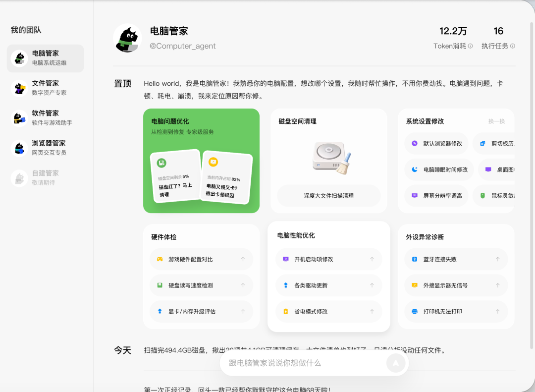Select 默认浏览器修改 chip
The height and width of the screenshot is (392, 535).
pyautogui.click(x=436, y=143)
